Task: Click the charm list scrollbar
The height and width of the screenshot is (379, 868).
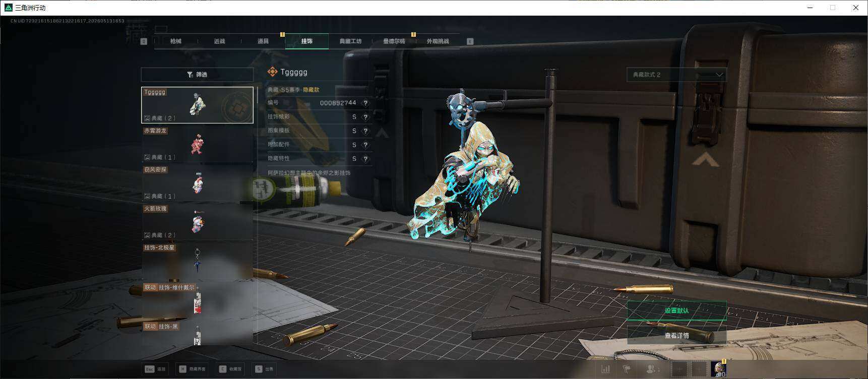Action: (257, 96)
